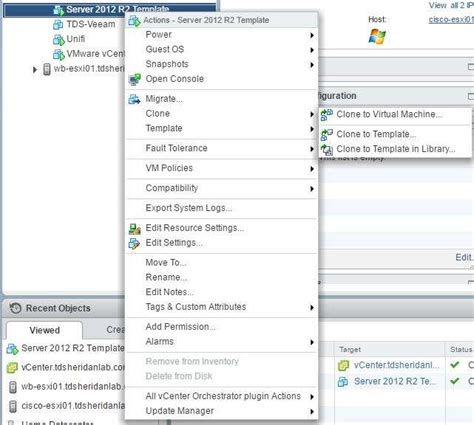Click the wb-esxi01 host icon in Recent Objects

13,387
